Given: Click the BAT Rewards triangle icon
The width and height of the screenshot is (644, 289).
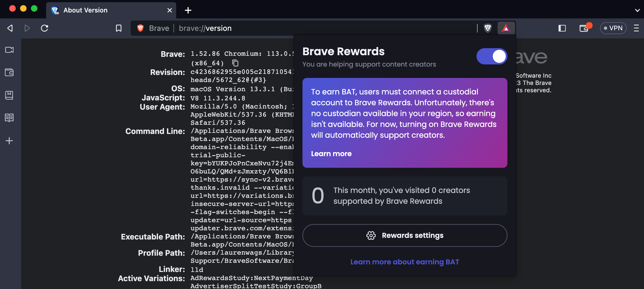Looking at the screenshot, I should (506, 28).
